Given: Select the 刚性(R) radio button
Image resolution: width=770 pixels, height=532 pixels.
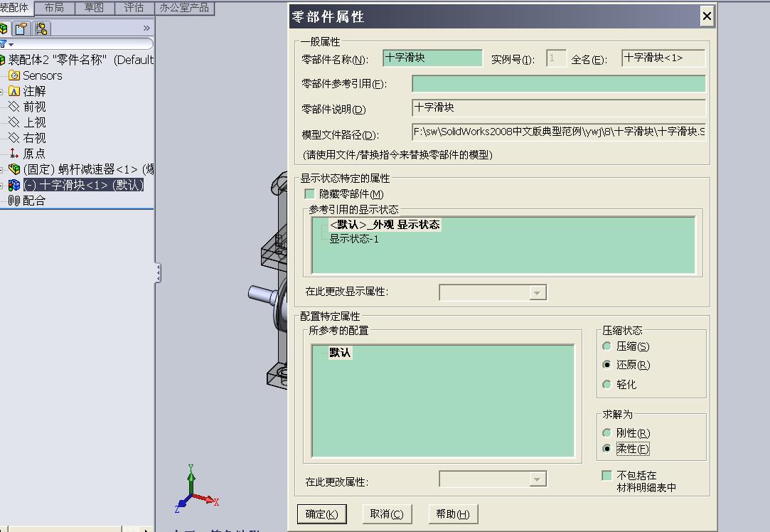Looking at the screenshot, I should pos(607,432).
